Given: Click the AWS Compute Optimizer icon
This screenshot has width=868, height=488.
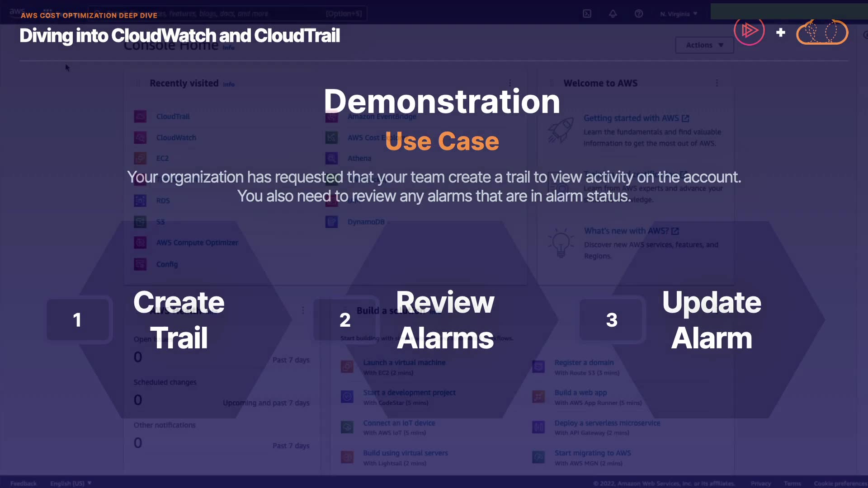Looking at the screenshot, I should tap(140, 243).
